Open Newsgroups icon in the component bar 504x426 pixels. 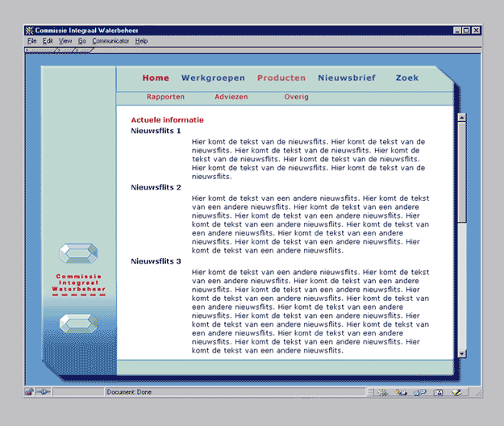[419, 392]
